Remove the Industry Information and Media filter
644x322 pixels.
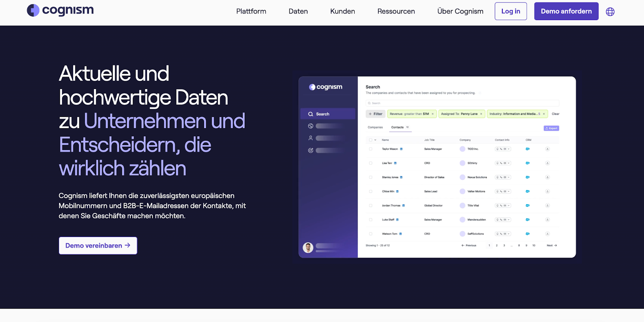(544, 114)
